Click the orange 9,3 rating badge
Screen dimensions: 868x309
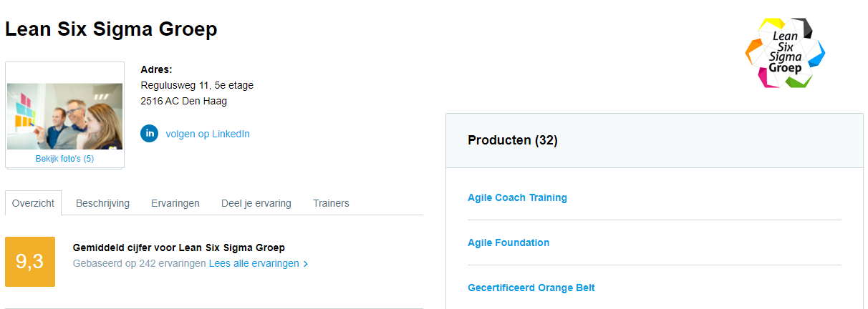tap(30, 262)
